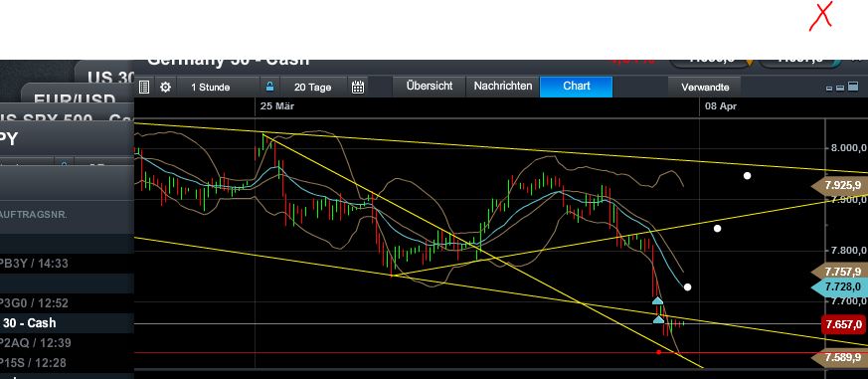Click the lower blue trade arrow marker
This screenshot has height=379, width=868.
point(658,319)
